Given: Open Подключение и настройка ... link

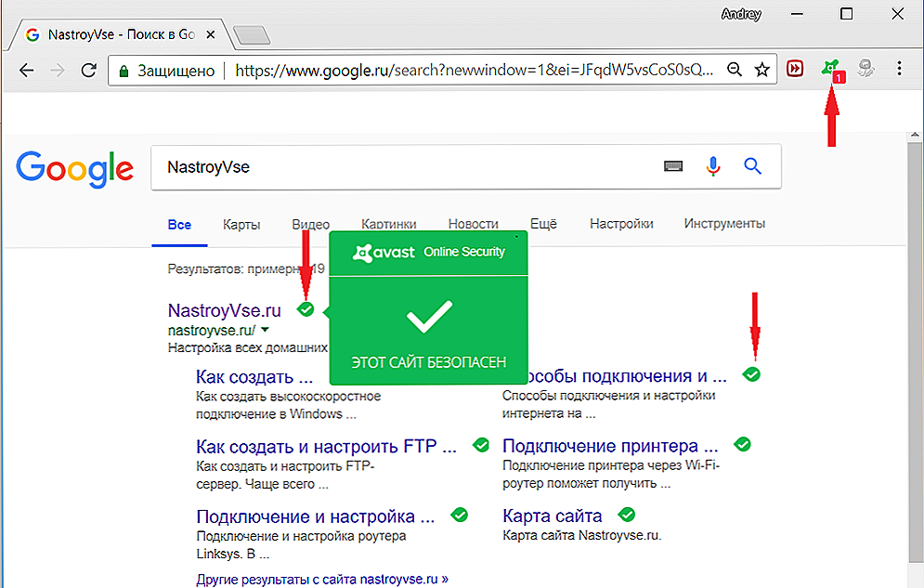Looking at the screenshot, I should click(x=315, y=516).
